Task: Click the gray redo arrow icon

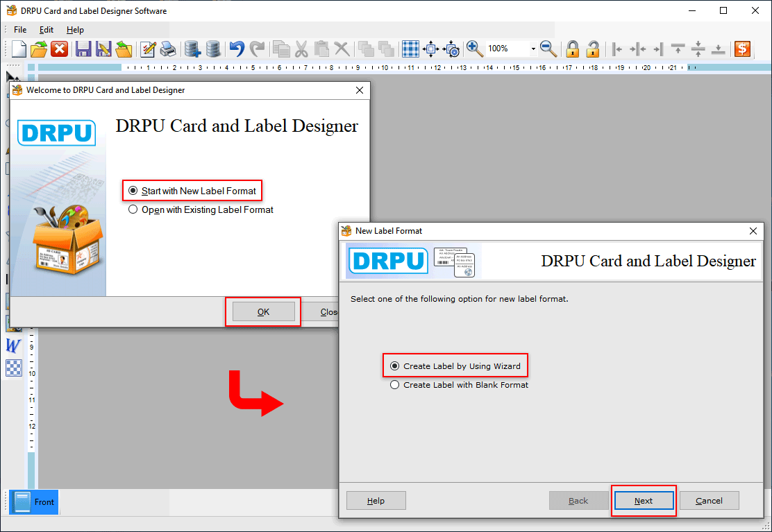Action: 257,49
